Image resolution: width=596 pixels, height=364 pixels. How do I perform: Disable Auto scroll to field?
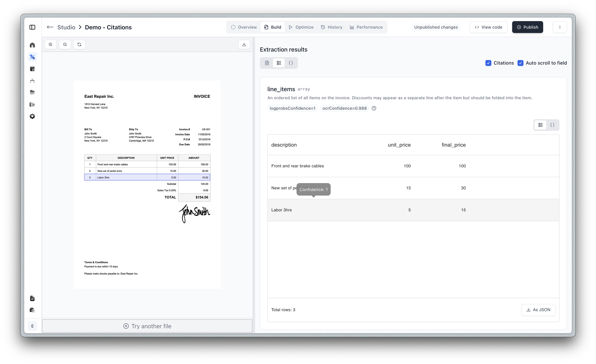click(x=520, y=63)
